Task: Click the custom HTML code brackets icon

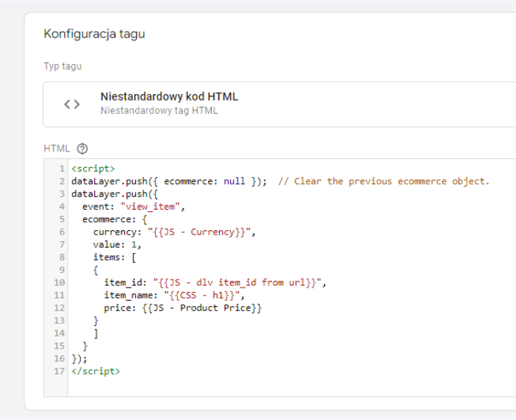Action: (x=72, y=104)
